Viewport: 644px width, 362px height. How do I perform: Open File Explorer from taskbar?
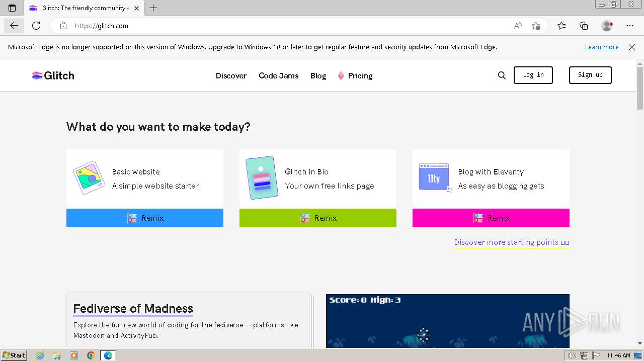click(57, 355)
